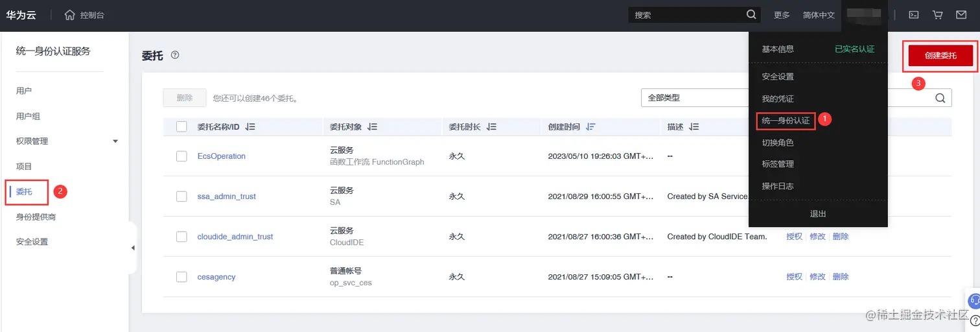The height and width of the screenshot is (332, 980).
Task: Toggle the select-all checkbox in header
Action: pyautogui.click(x=181, y=127)
